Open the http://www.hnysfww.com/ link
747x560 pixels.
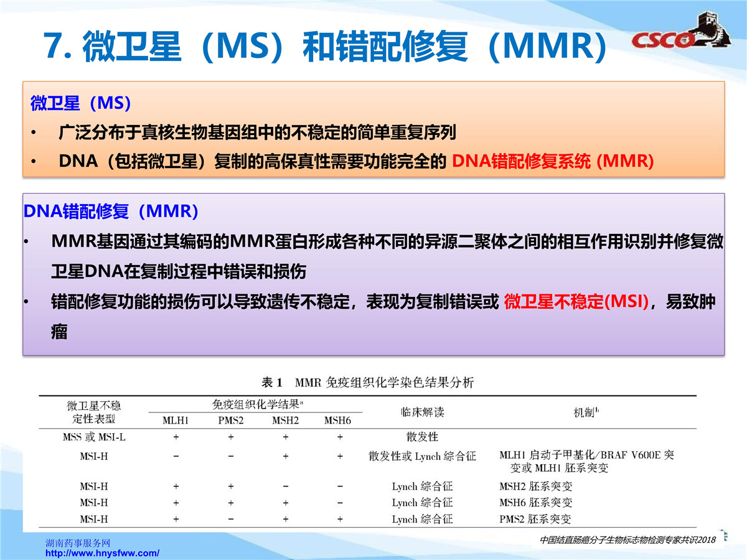click(103, 553)
